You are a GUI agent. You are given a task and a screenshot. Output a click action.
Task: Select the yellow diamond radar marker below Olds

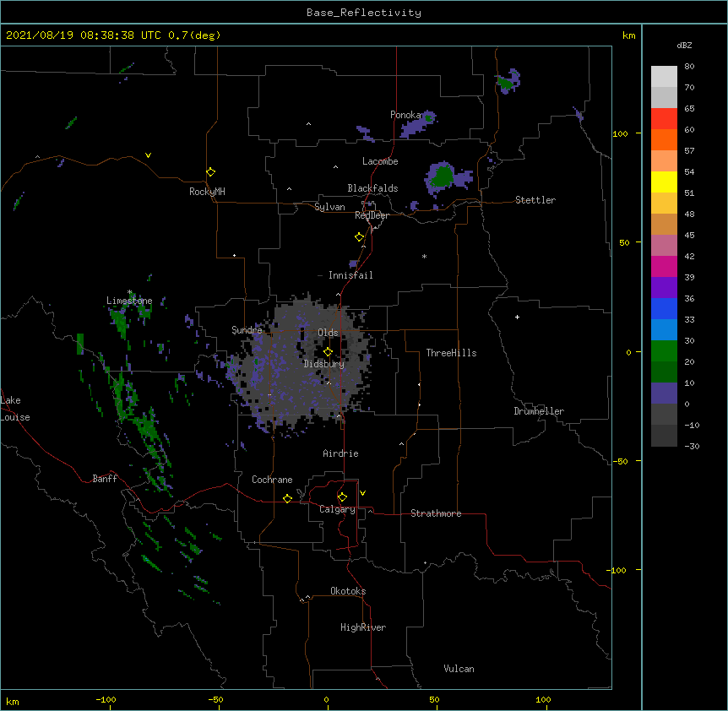[x=328, y=352]
